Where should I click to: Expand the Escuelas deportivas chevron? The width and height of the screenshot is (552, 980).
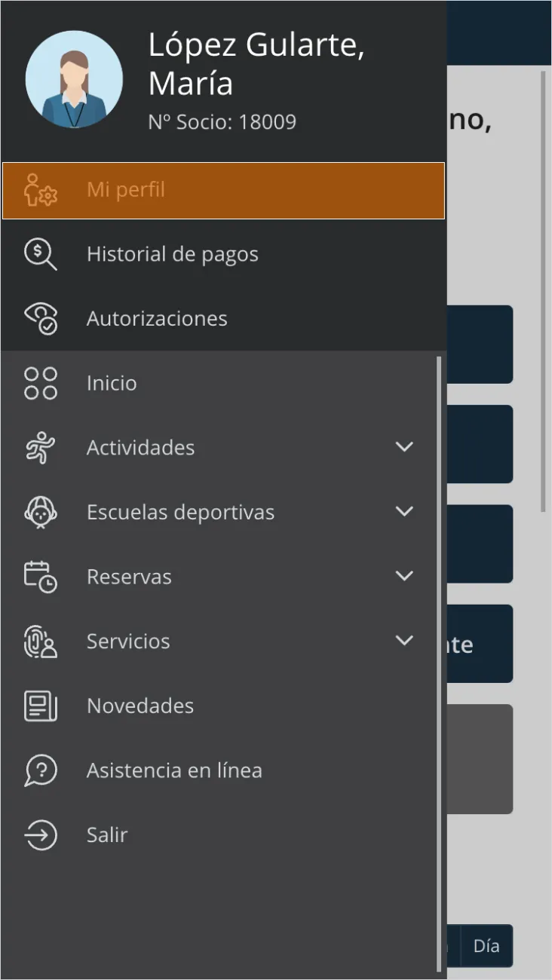coord(405,511)
